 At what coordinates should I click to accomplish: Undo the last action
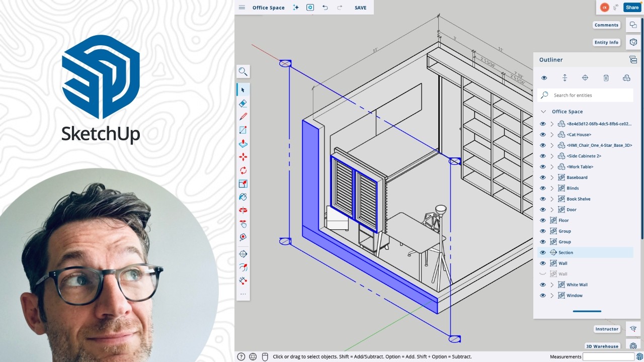pyautogui.click(x=325, y=8)
